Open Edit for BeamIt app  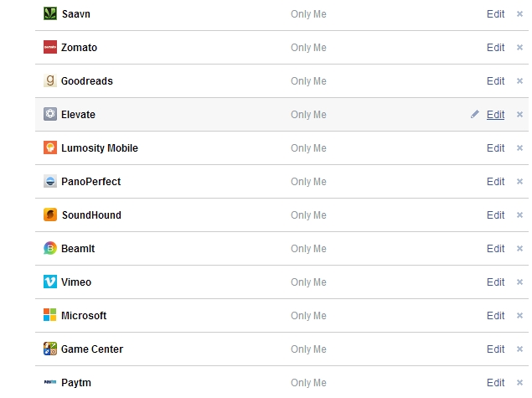click(495, 249)
